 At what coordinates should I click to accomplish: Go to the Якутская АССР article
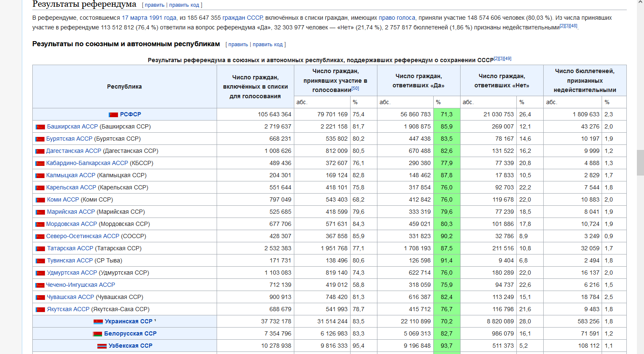[x=68, y=309]
